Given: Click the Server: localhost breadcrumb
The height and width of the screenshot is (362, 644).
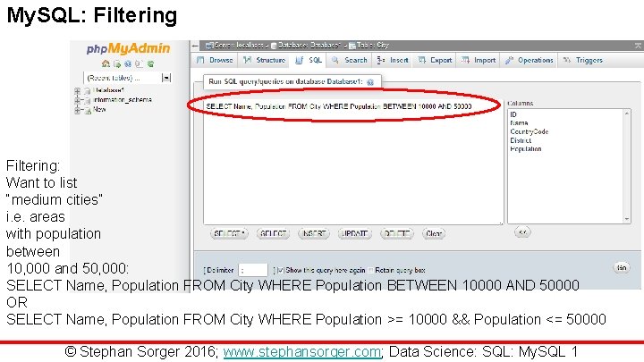Looking at the screenshot, I should point(237,46).
